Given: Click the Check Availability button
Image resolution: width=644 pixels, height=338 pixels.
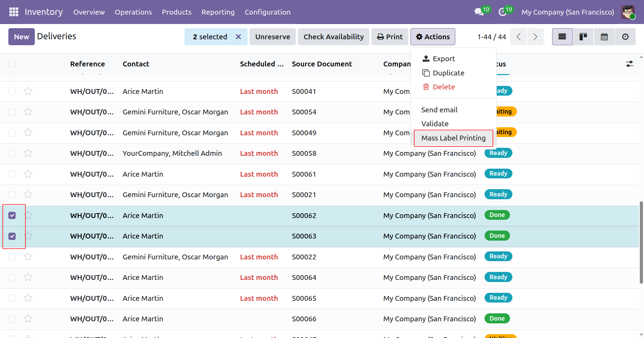Looking at the screenshot, I should (333, 37).
